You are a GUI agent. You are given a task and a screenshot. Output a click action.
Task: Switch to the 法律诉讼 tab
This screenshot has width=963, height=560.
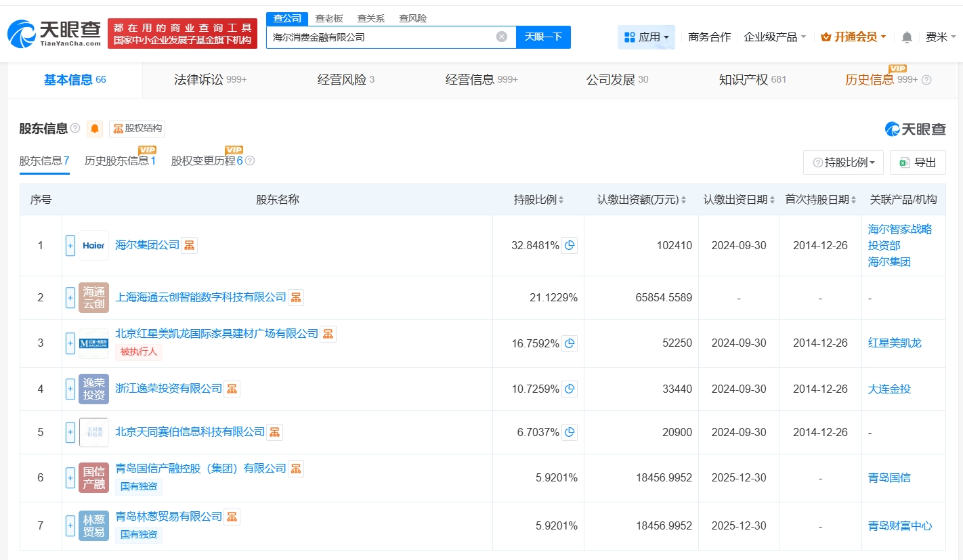pyautogui.click(x=210, y=80)
